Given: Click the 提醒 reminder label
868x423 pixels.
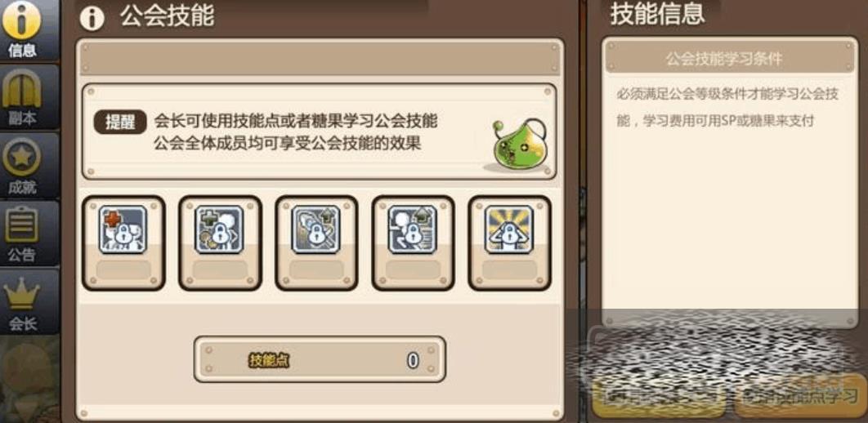Looking at the screenshot, I should (120, 122).
